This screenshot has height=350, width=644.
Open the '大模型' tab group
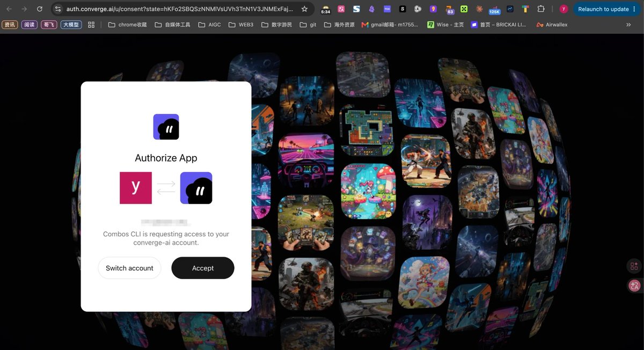click(71, 25)
